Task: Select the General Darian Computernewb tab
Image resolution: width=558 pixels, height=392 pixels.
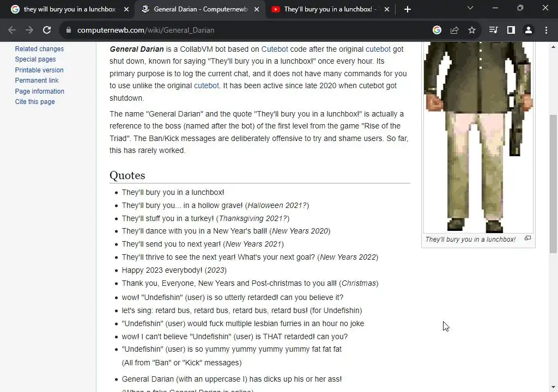Action: [x=200, y=9]
